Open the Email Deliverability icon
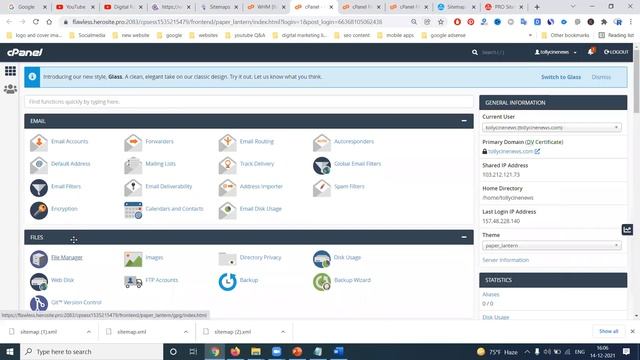This screenshot has height=360, width=640. [x=133, y=187]
